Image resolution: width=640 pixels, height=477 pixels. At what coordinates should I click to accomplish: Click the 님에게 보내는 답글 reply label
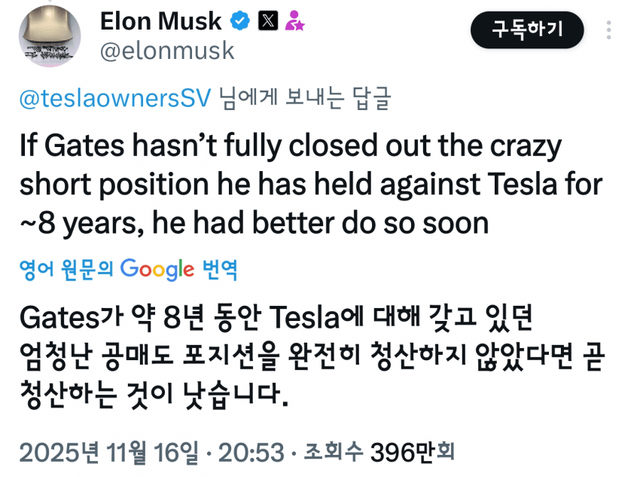[x=304, y=98]
